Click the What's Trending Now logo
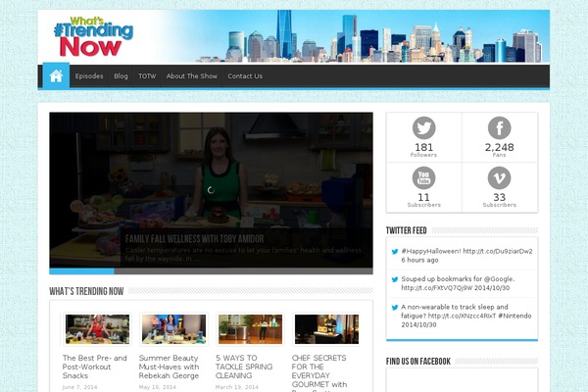Image resolution: width=588 pixels, height=392 pixels. click(x=93, y=36)
